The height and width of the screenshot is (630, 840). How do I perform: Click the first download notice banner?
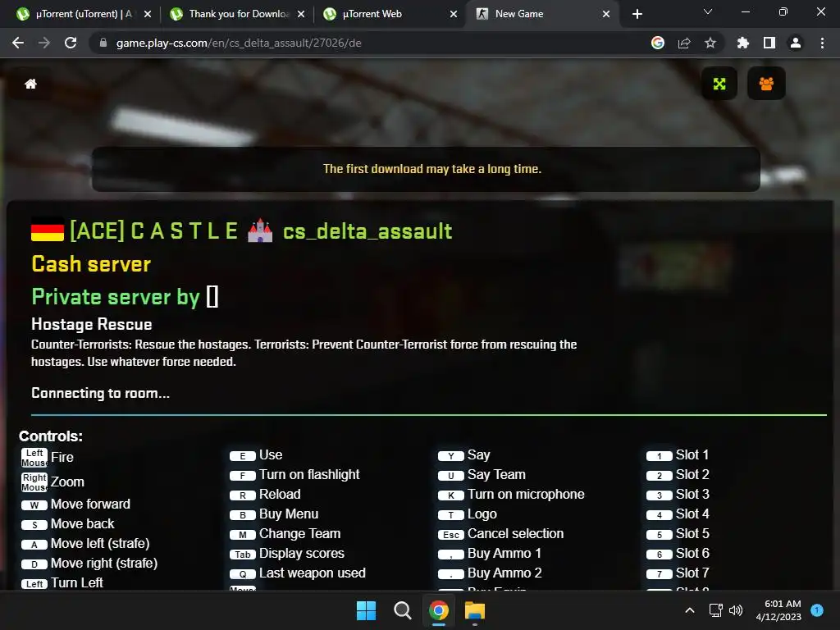coord(426,169)
